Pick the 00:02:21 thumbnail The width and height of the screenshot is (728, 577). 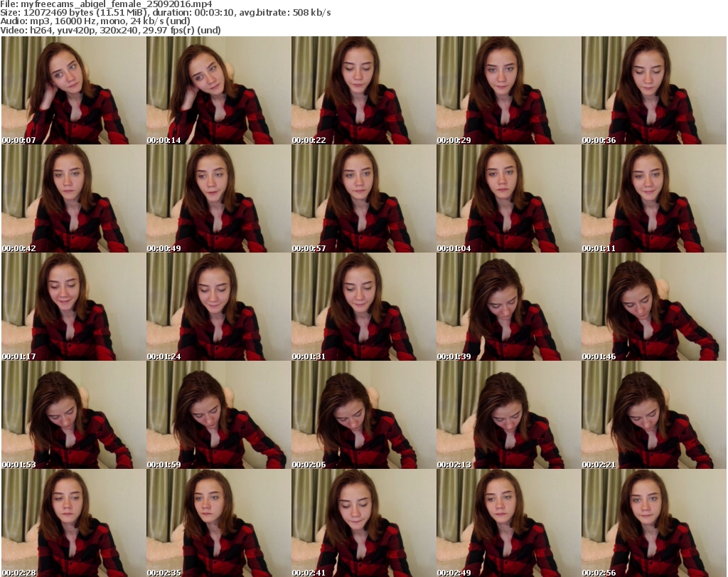pyautogui.click(x=653, y=415)
